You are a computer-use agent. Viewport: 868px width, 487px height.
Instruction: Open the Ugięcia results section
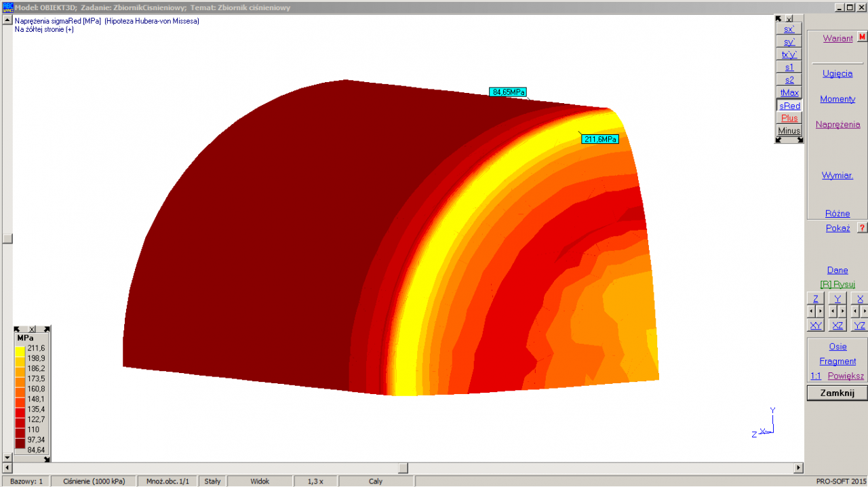(837, 73)
